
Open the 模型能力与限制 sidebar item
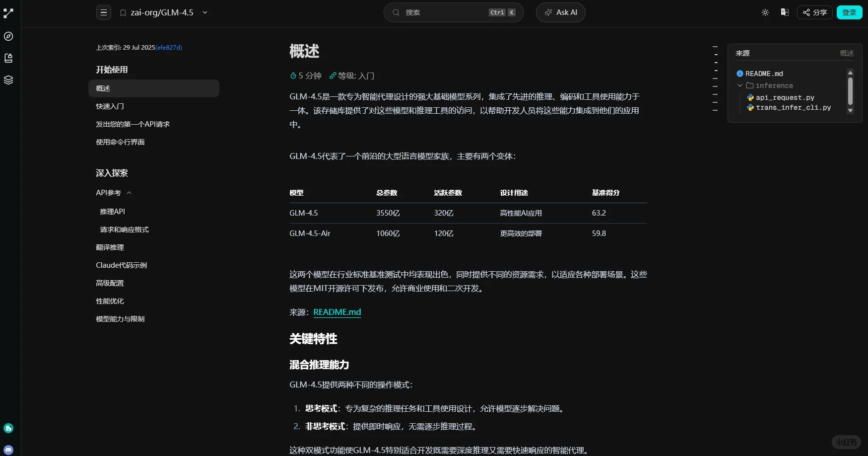point(120,318)
